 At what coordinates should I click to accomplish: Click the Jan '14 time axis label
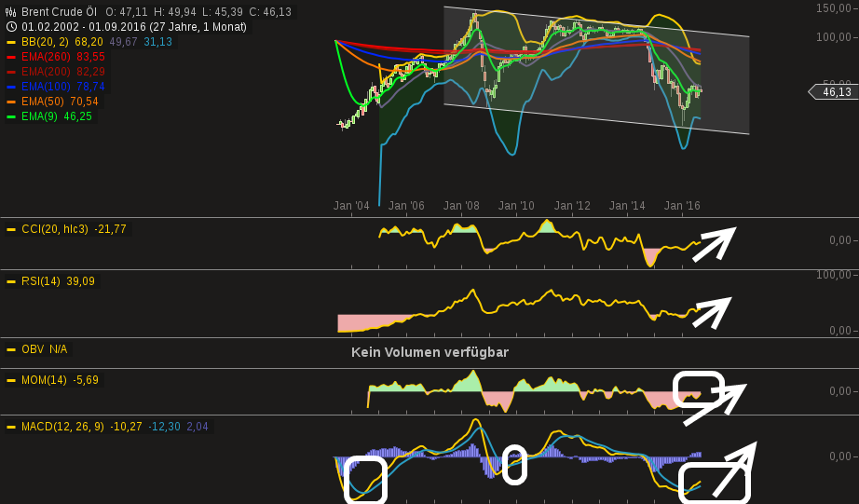point(627,206)
